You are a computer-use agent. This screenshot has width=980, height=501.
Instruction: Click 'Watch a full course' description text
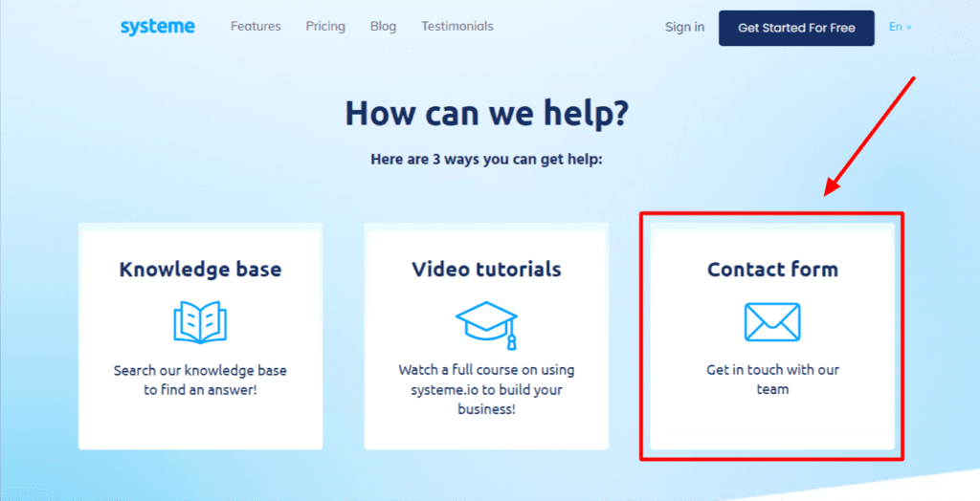tap(486, 390)
